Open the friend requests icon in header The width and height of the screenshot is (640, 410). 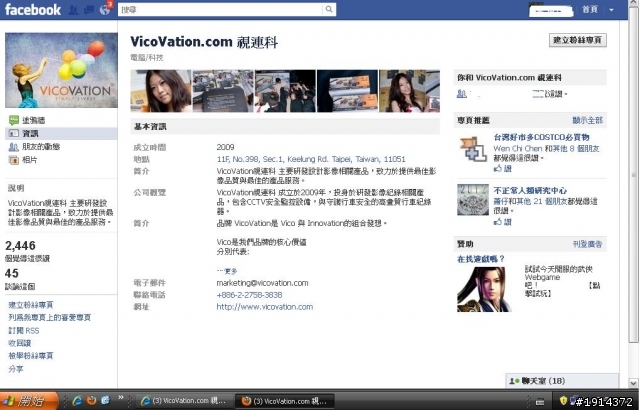tap(73, 10)
